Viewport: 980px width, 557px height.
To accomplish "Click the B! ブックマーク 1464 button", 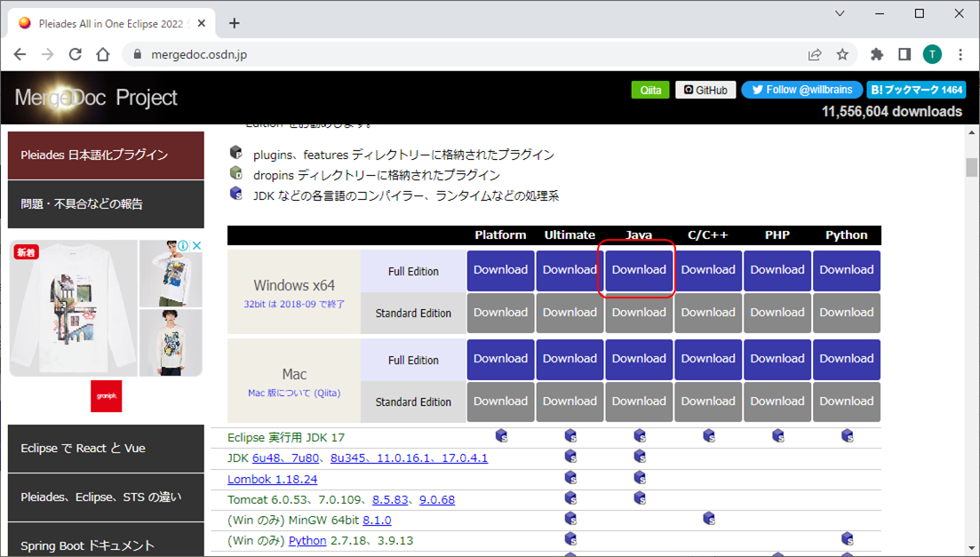I will [x=916, y=90].
